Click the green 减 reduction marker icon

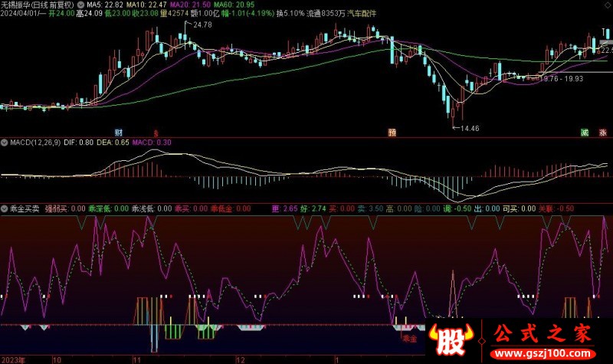tap(585, 132)
